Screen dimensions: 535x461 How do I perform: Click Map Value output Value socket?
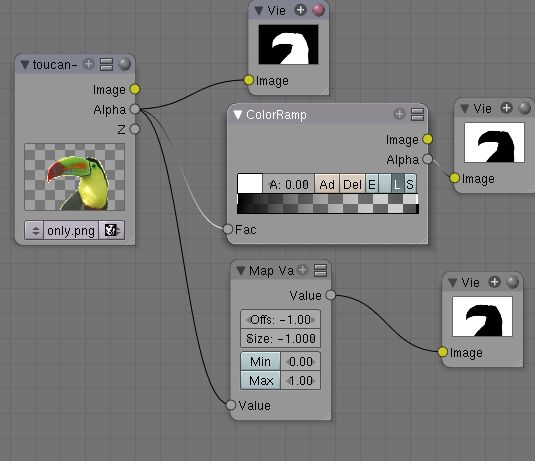(x=330, y=295)
